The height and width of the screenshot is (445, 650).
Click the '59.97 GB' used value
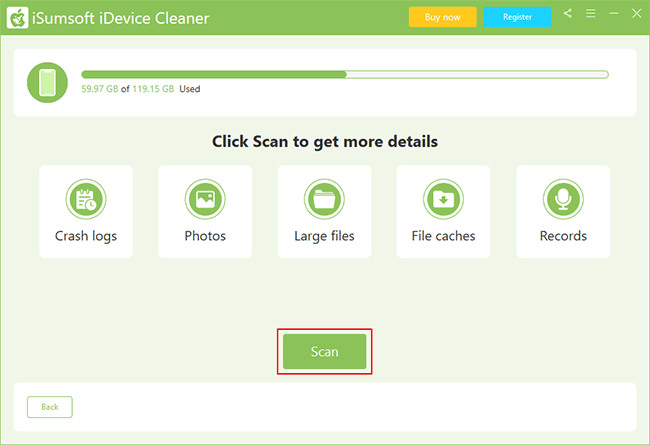99,89
